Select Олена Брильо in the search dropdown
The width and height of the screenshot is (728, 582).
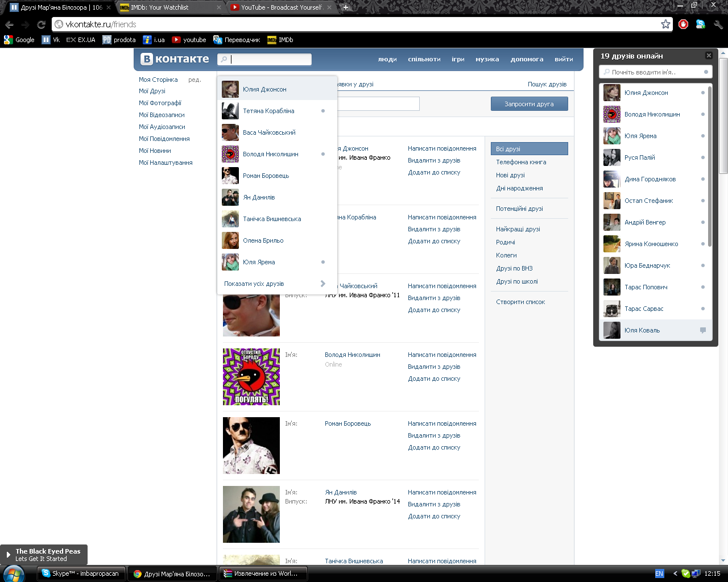(x=277, y=240)
